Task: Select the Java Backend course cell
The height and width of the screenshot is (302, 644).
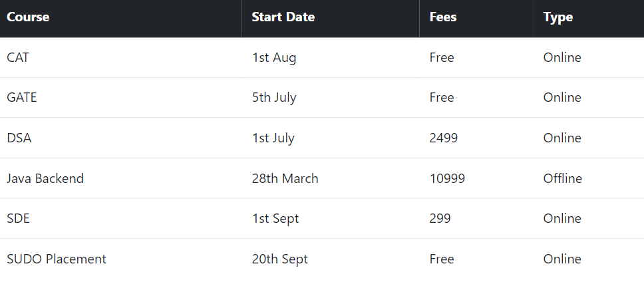Action: click(45, 178)
